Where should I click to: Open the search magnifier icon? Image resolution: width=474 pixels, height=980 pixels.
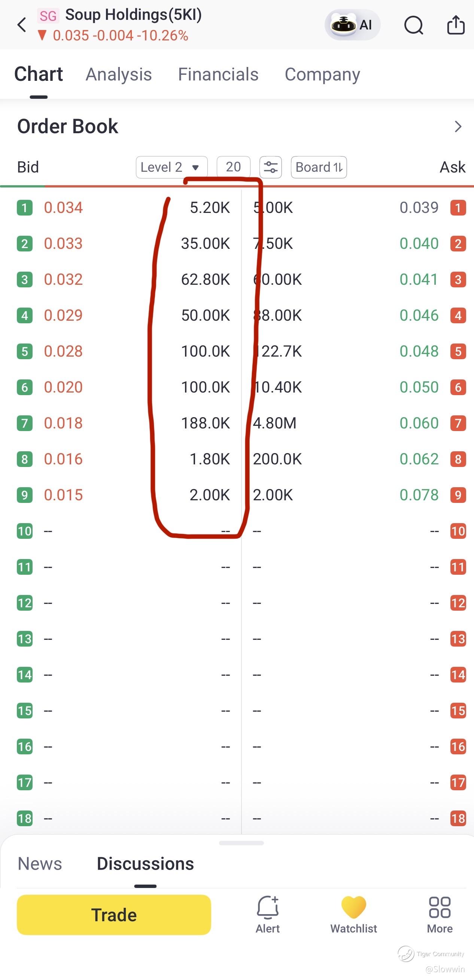(x=413, y=25)
